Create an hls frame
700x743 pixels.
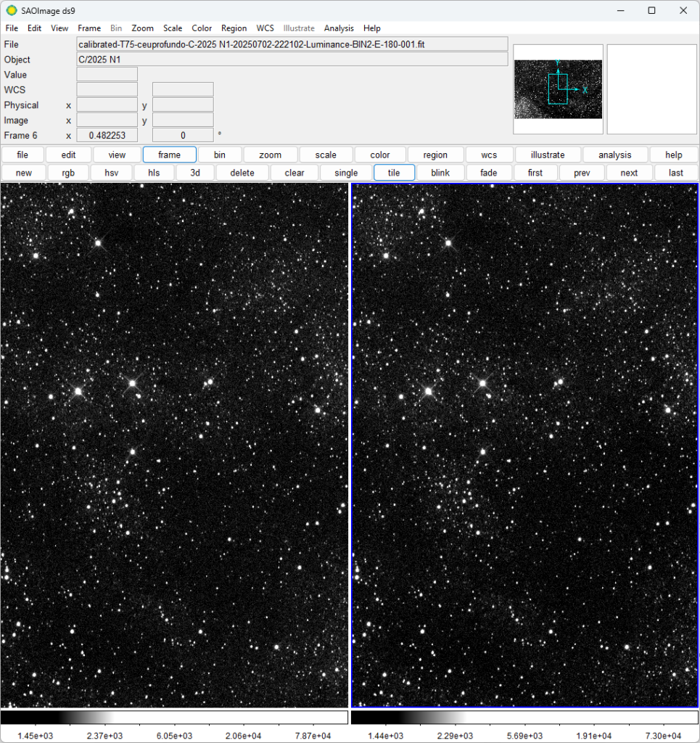[x=154, y=173]
